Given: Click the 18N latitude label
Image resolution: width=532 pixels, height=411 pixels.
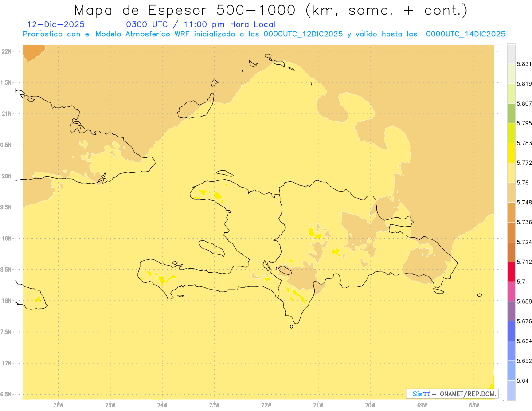Looking at the screenshot, I should 7,301.
